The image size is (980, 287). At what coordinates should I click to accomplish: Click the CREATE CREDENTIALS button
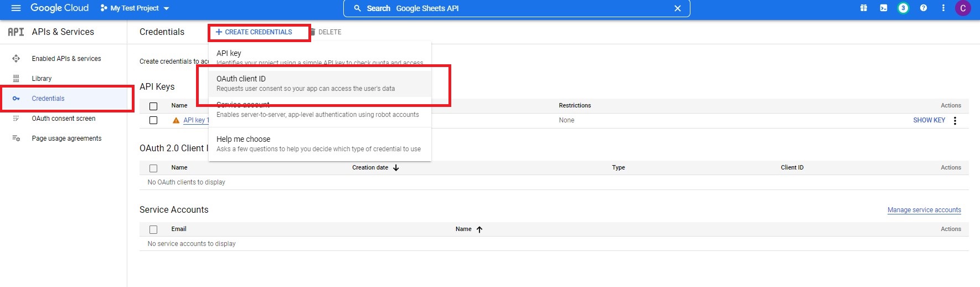click(x=254, y=32)
